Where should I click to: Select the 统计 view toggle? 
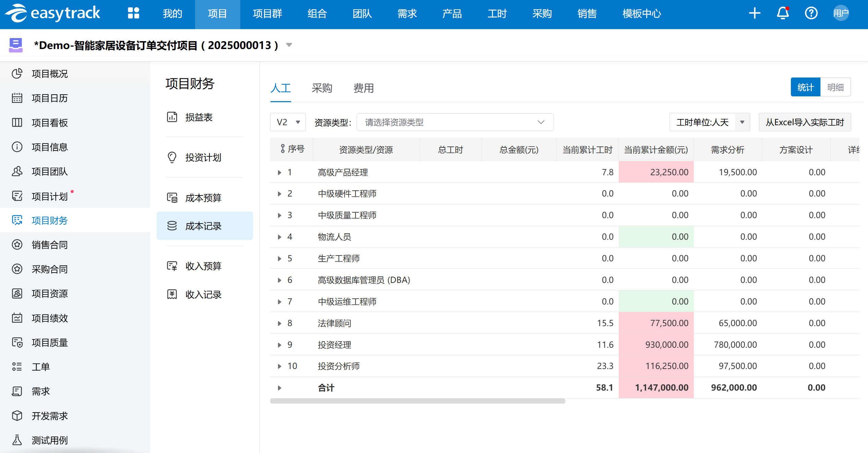(805, 87)
